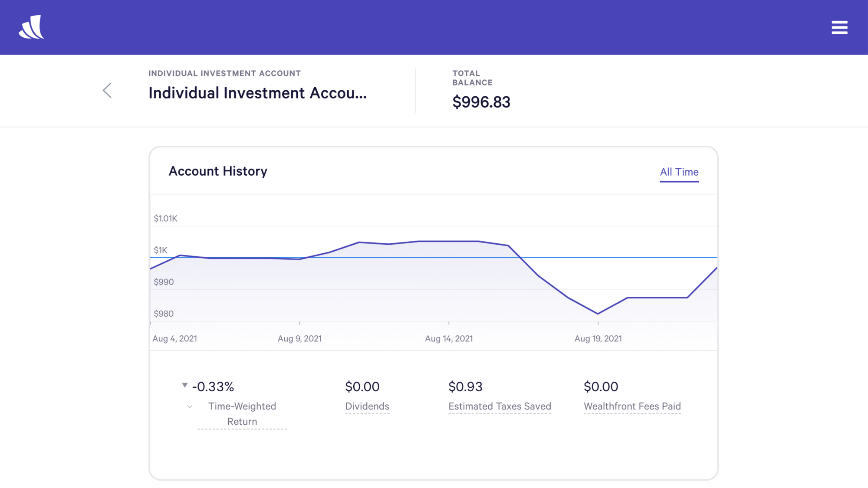The image size is (868, 488).
Task: Open Wealthfront Fees Paid details
Action: (x=632, y=406)
